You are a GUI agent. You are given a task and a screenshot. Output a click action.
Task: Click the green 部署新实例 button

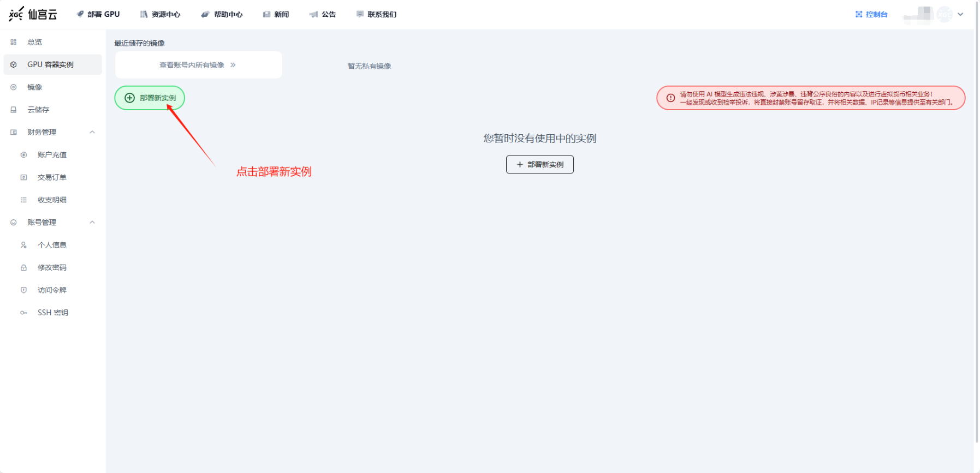tap(150, 98)
